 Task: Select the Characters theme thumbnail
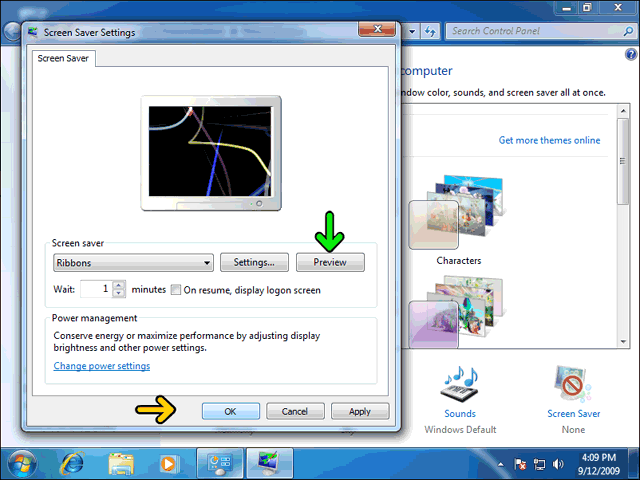(458, 212)
